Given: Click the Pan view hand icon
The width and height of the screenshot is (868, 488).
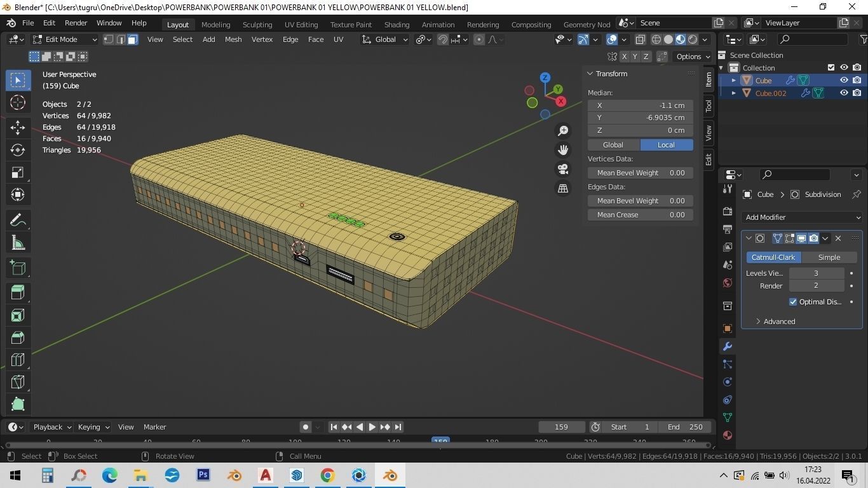Looking at the screenshot, I should click(x=563, y=150).
